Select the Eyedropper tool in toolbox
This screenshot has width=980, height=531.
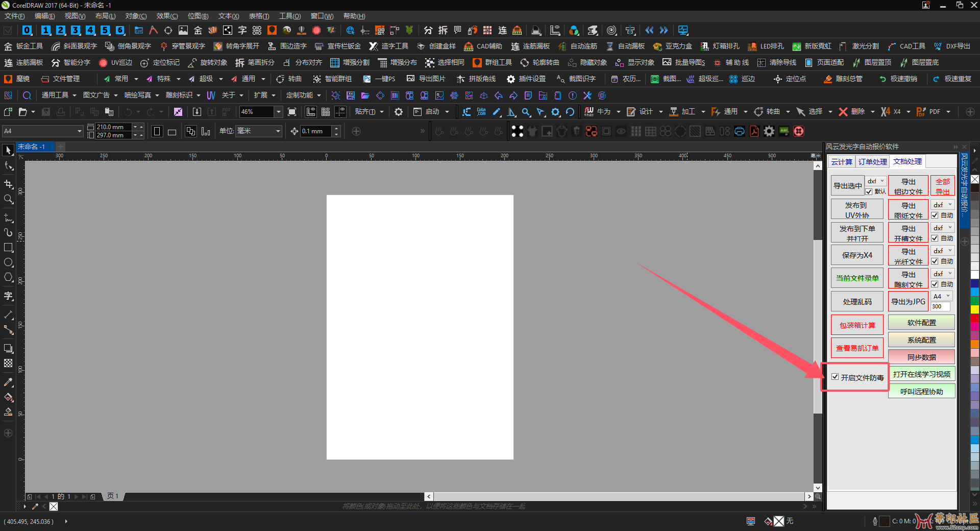pos(8,382)
